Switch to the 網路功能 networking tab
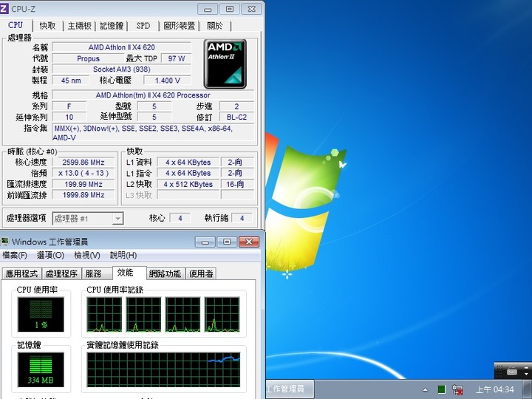This screenshot has width=532, height=399. point(166,273)
